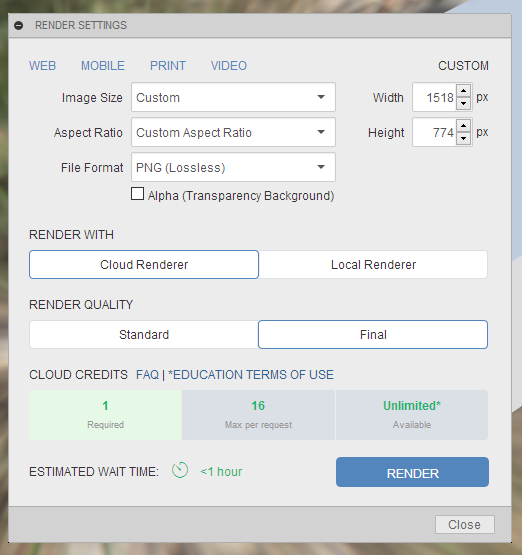Decrease Height with the down arrow
Image resolution: width=522 pixels, height=555 pixels.
(x=464, y=139)
